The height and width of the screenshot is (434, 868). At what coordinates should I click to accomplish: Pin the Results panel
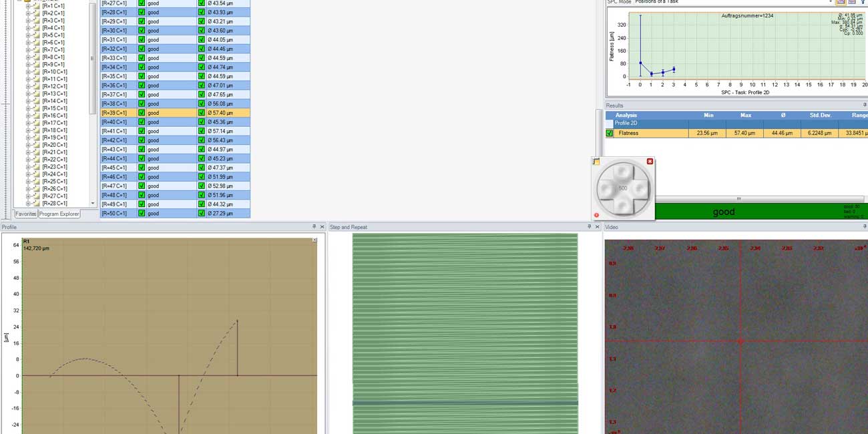click(x=865, y=105)
